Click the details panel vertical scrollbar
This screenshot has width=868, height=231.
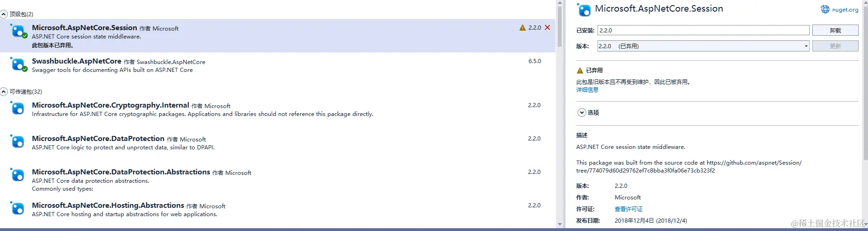(x=865, y=83)
